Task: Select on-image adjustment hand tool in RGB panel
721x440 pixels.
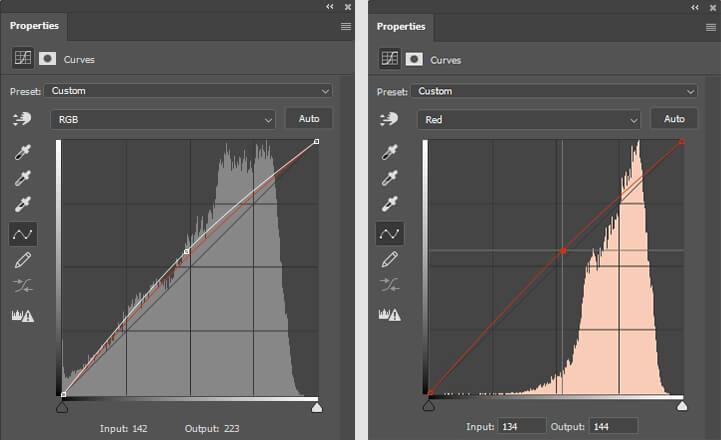Action: [22, 119]
